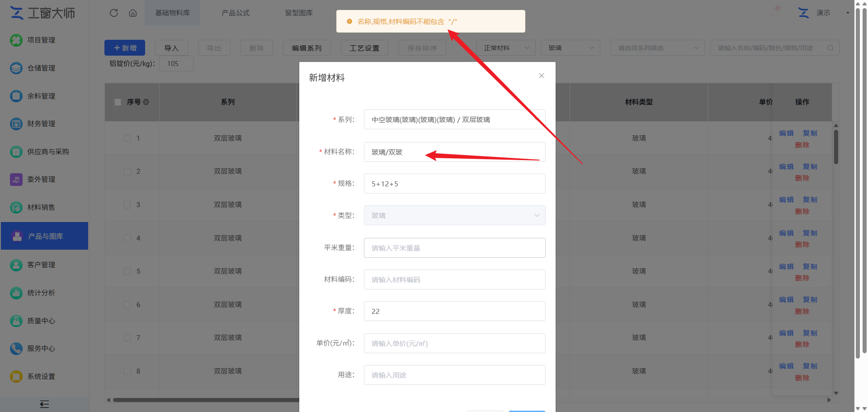Toggle select-all checkbox in table header

click(x=118, y=102)
